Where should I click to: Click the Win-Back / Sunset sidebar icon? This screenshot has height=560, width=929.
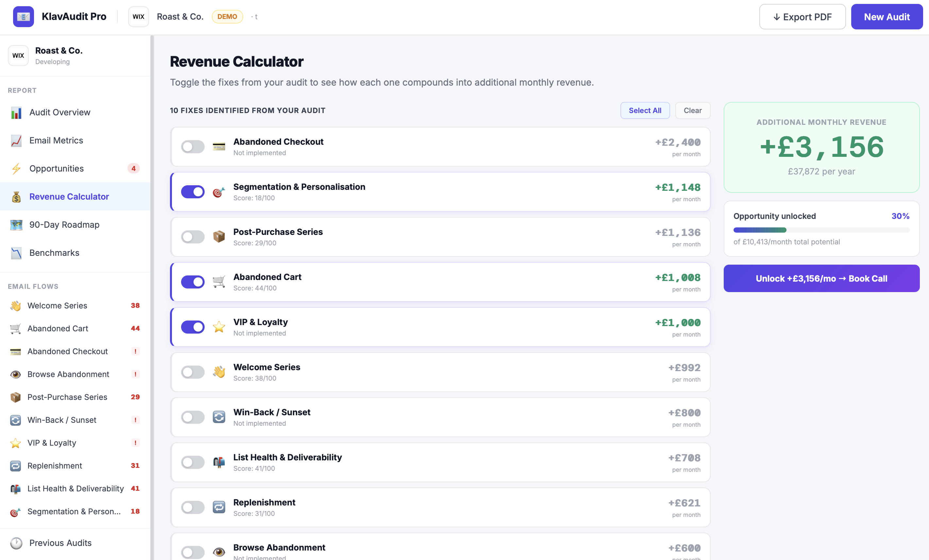pyautogui.click(x=15, y=420)
